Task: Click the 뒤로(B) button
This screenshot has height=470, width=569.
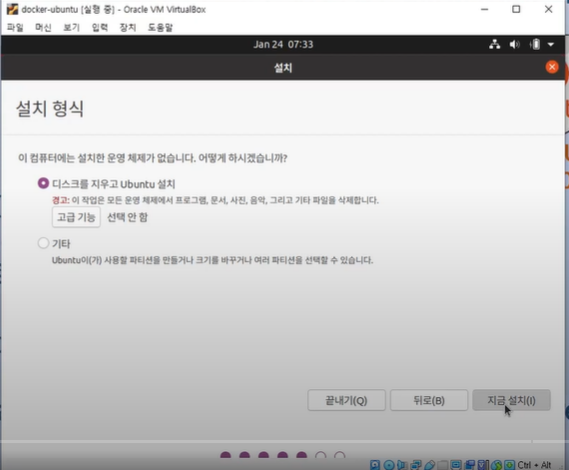Action: point(429,400)
